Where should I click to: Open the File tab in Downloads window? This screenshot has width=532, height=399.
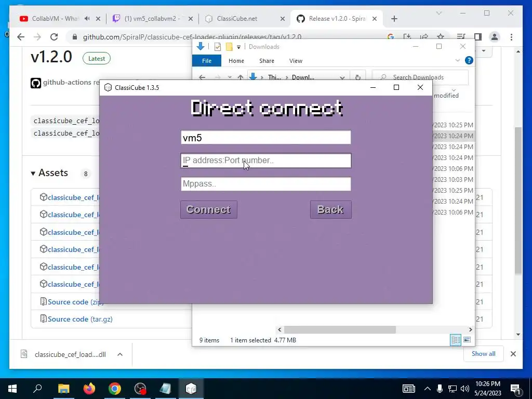point(207,61)
